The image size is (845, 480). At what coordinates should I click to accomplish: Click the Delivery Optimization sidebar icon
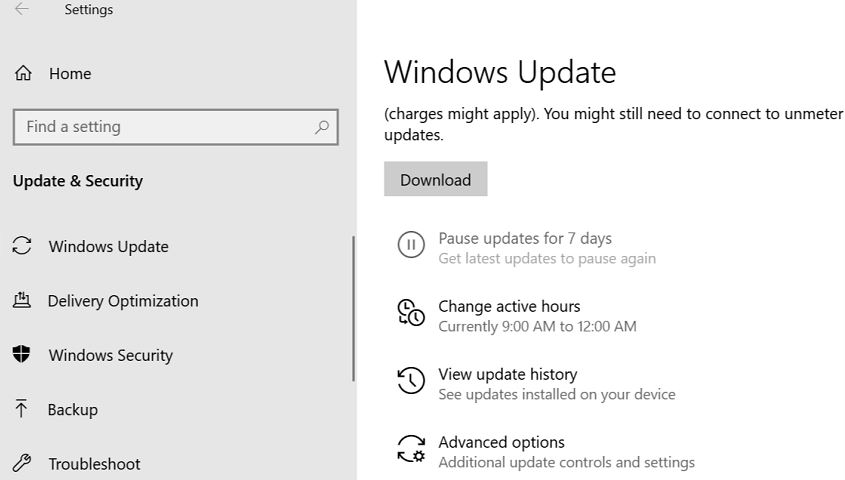(x=21, y=301)
